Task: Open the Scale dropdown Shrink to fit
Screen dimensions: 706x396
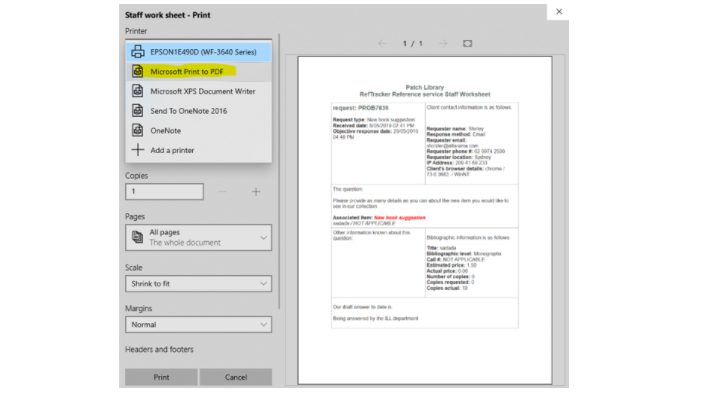Action: point(199,284)
